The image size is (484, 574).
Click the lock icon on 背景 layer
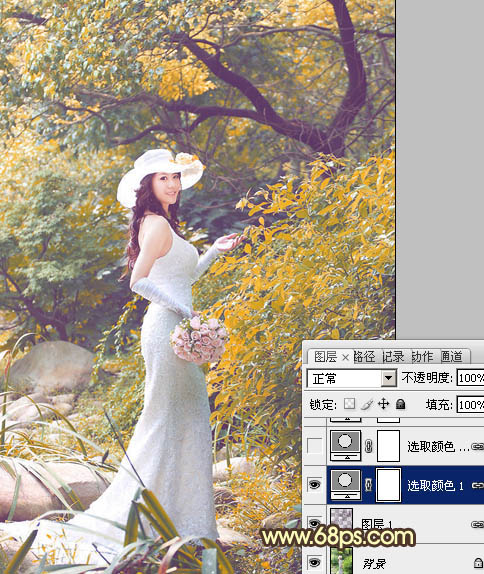[x=478, y=563]
